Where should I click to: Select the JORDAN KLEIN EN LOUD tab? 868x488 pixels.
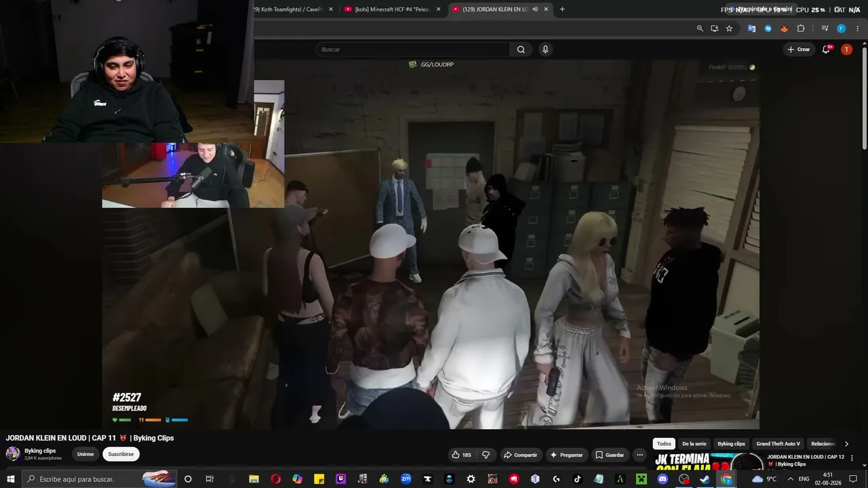tap(500, 9)
